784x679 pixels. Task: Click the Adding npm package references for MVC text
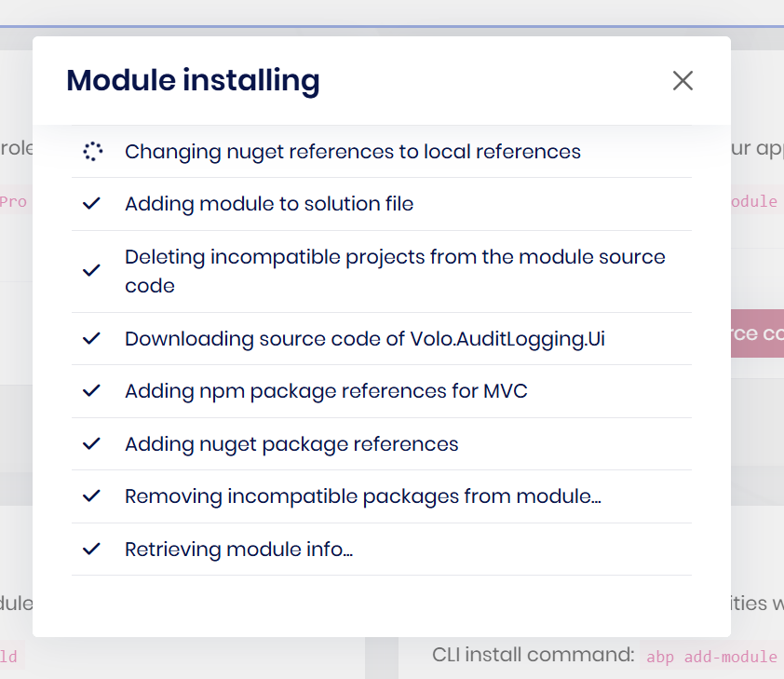[326, 391]
